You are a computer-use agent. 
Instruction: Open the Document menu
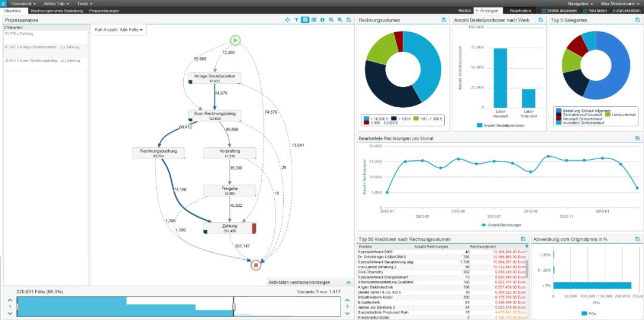[x=23, y=4]
